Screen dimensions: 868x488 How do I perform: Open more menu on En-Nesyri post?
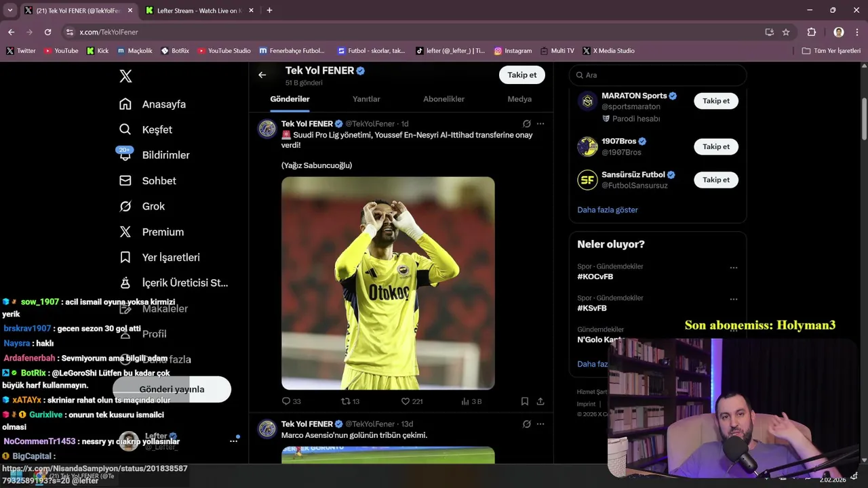(540, 124)
